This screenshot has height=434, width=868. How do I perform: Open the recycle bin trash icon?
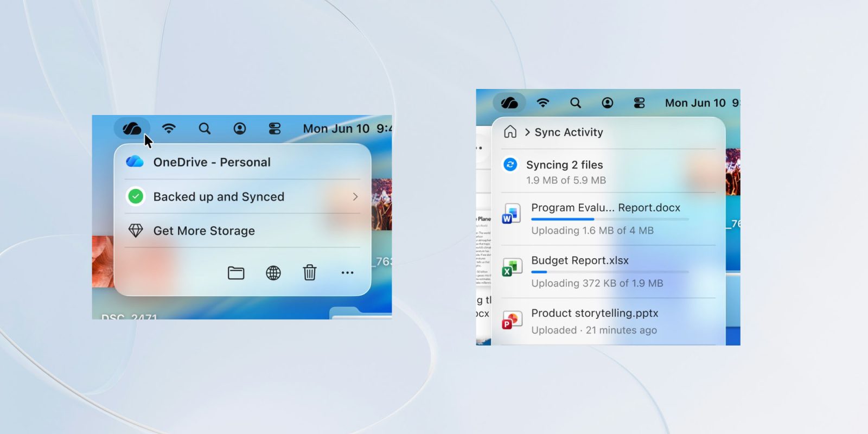coord(310,272)
